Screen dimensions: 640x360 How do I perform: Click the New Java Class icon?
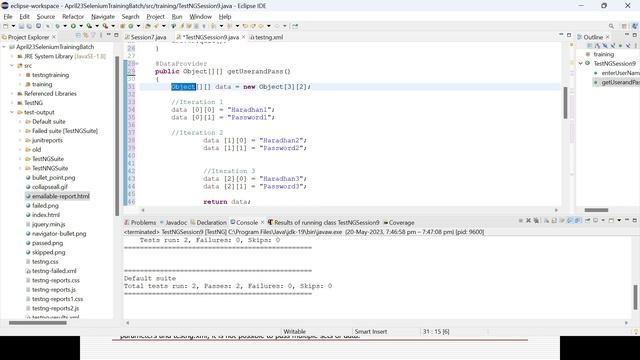(131, 26)
